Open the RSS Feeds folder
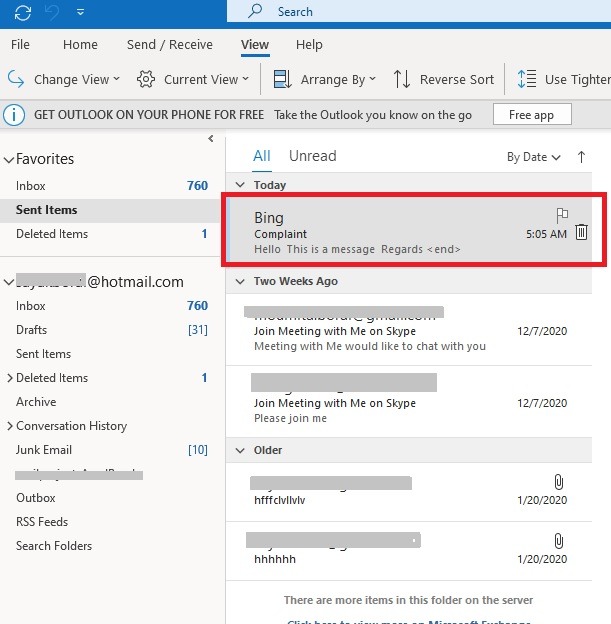 tap(109, 522)
